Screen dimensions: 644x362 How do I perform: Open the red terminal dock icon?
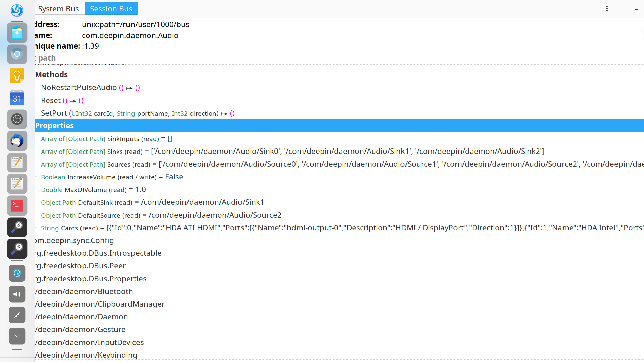coord(17,205)
